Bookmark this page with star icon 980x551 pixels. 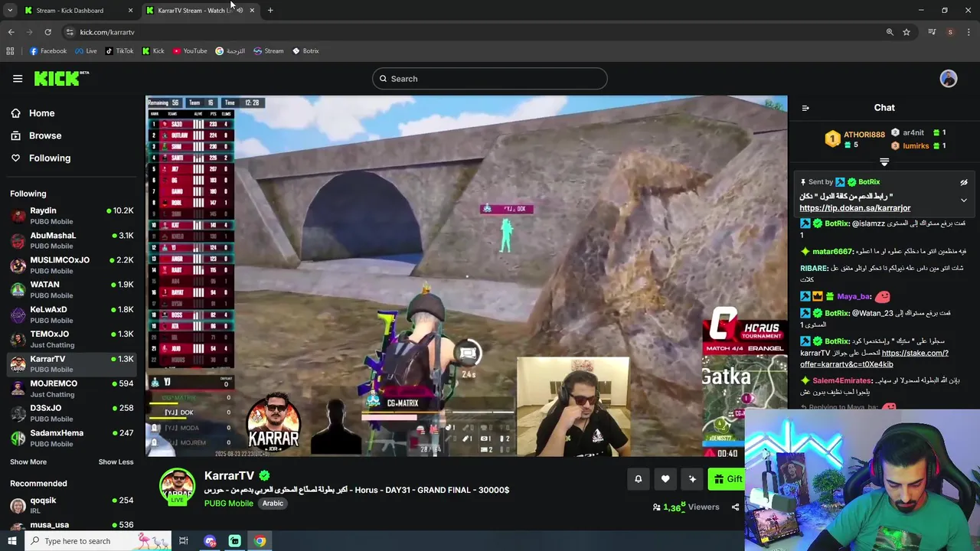click(x=906, y=32)
